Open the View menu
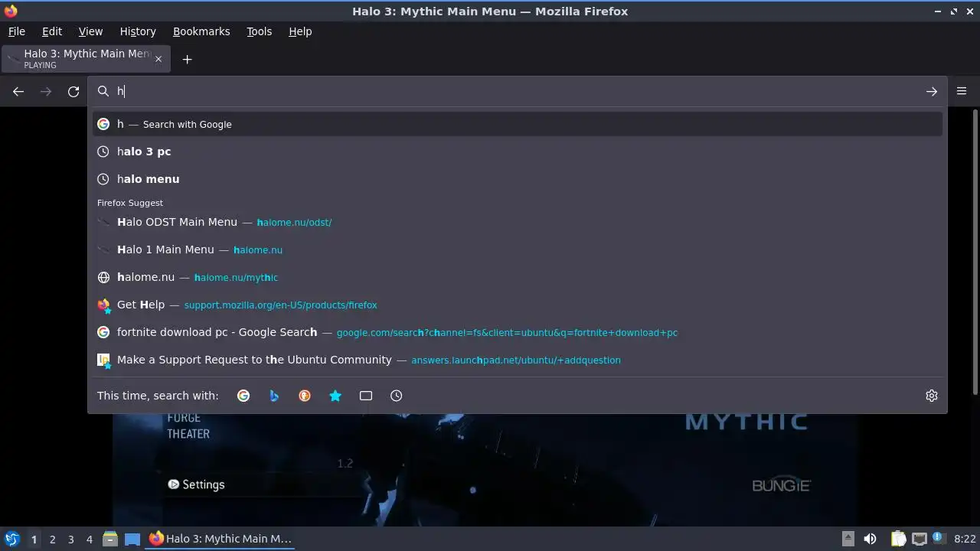980x551 pixels. (90, 31)
